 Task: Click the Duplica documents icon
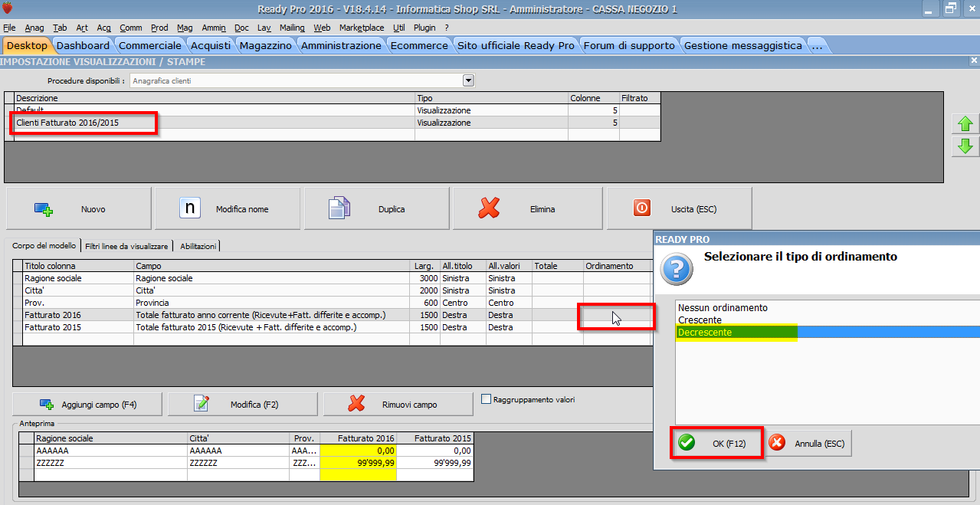coord(339,208)
